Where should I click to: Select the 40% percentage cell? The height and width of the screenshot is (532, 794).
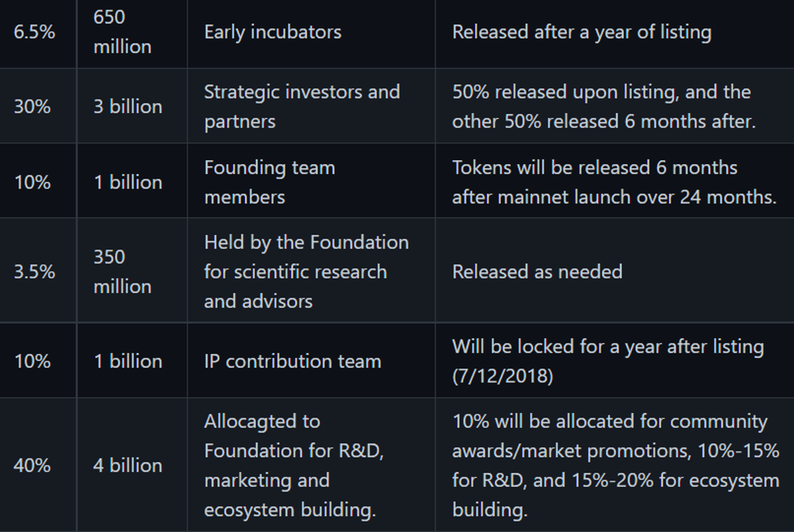pyautogui.click(x=32, y=465)
